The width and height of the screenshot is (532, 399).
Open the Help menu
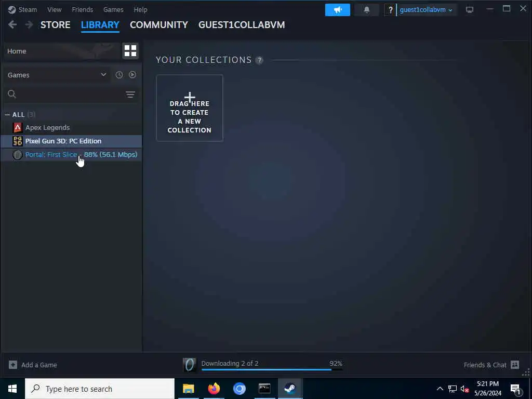[140, 9]
